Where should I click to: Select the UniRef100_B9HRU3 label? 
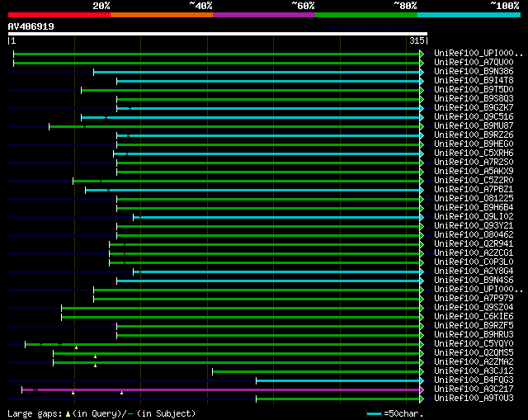[x=474, y=335]
